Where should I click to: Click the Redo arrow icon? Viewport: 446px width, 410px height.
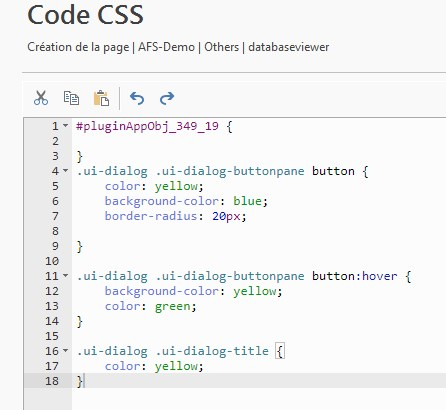coord(167,98)
